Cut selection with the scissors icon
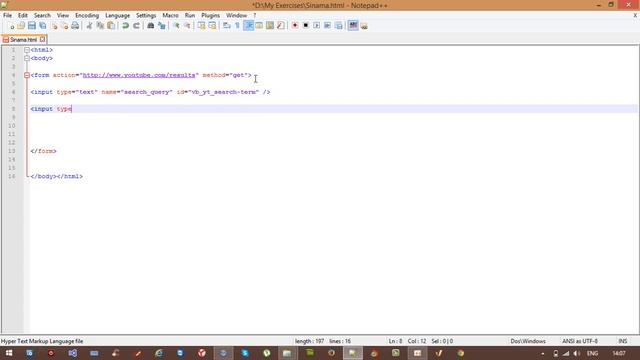 coord(89,26)
